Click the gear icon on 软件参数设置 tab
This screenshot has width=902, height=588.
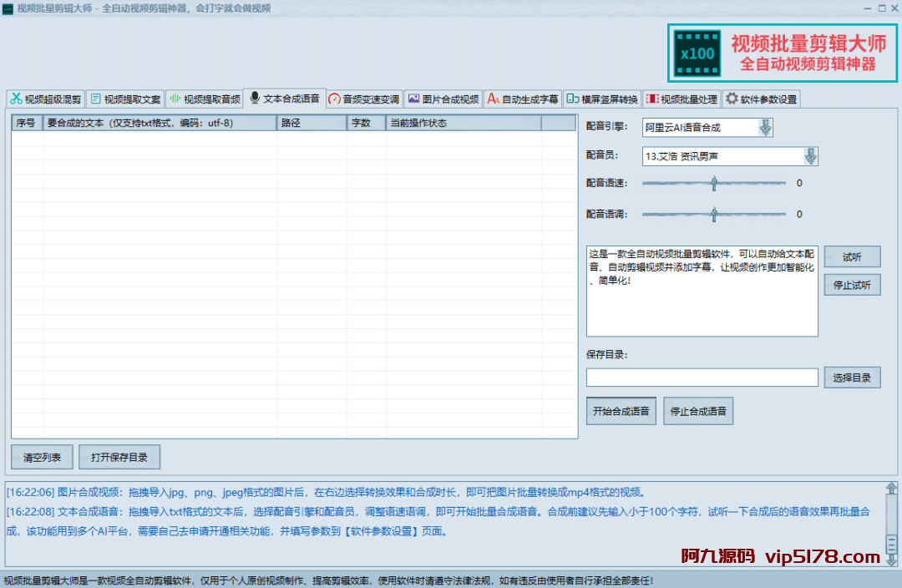pos(732,99)
